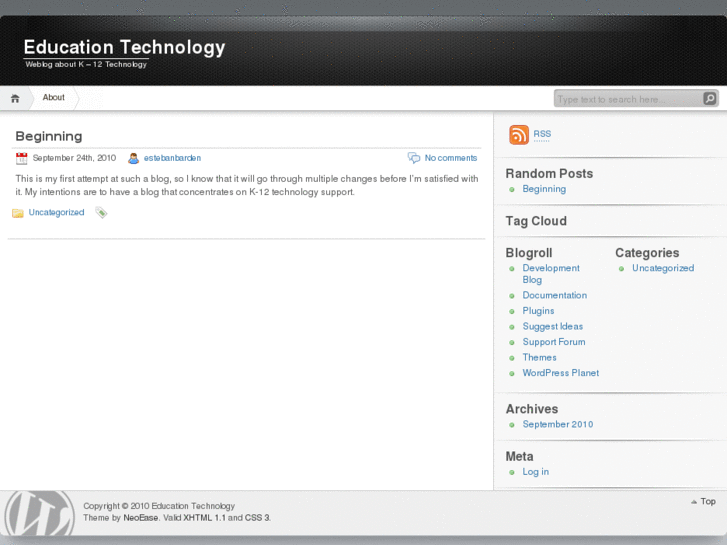The image size is (727, 545).
Task: Click the 'Tag Cloud' heading
Action: tap(536, 221)
